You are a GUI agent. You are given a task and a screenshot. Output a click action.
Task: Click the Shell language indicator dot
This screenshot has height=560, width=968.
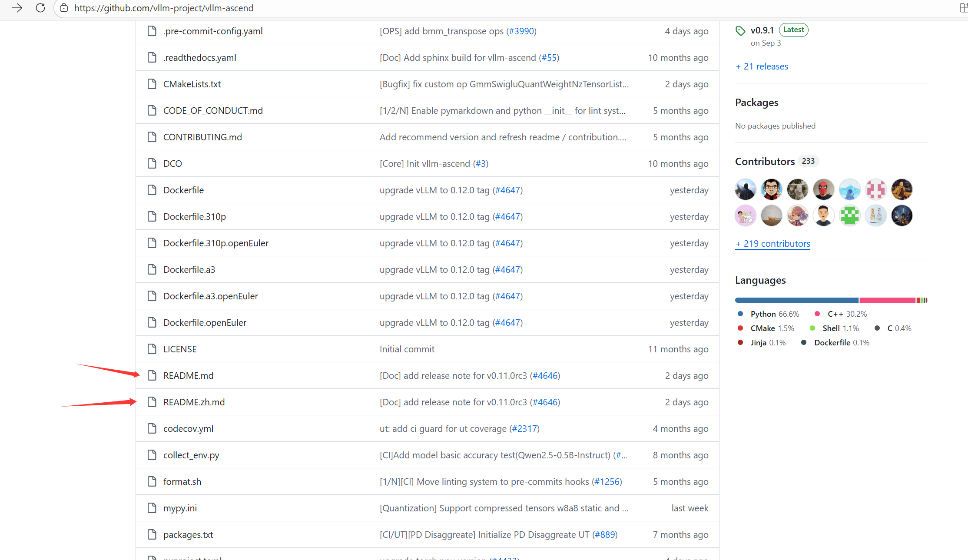point(812,328)
